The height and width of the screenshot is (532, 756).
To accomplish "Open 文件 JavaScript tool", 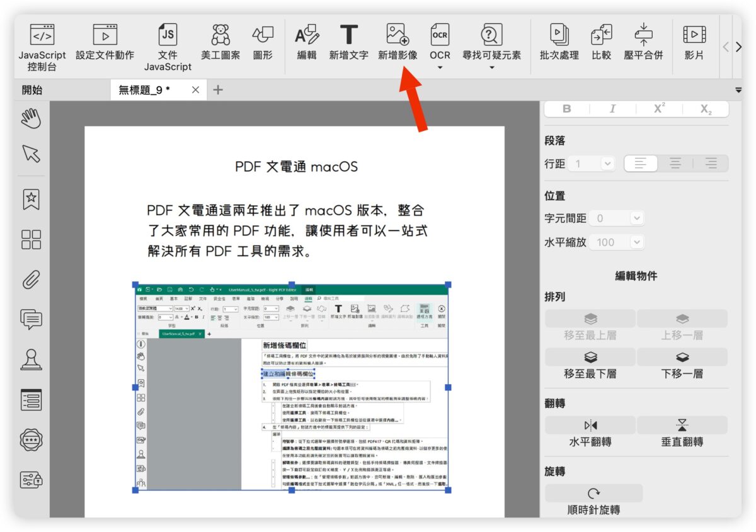I will click(168, 47).
